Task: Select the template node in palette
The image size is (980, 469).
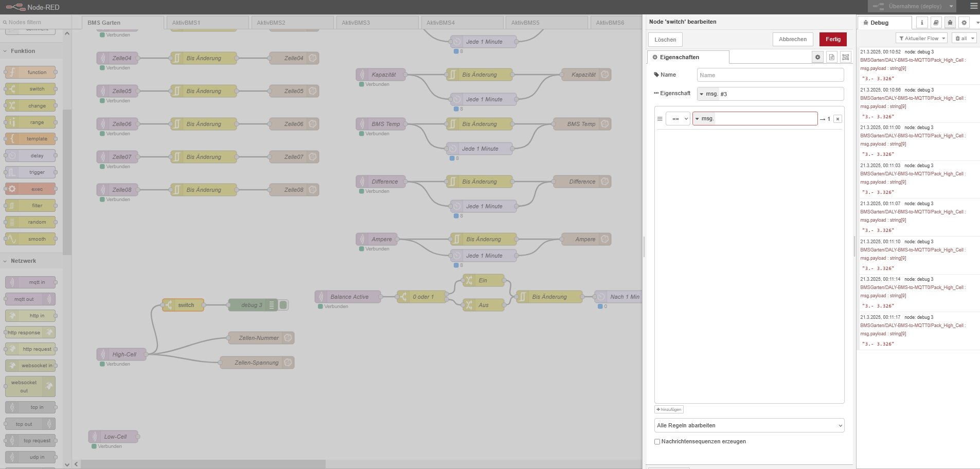Action: pos(30,139)
